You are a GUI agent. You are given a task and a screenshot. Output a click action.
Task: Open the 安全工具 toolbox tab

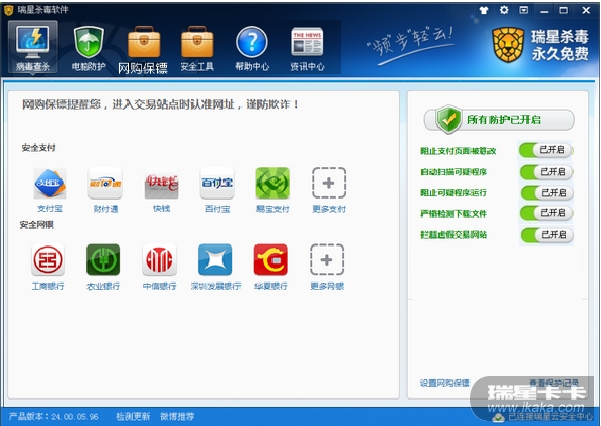coord(197,49)
